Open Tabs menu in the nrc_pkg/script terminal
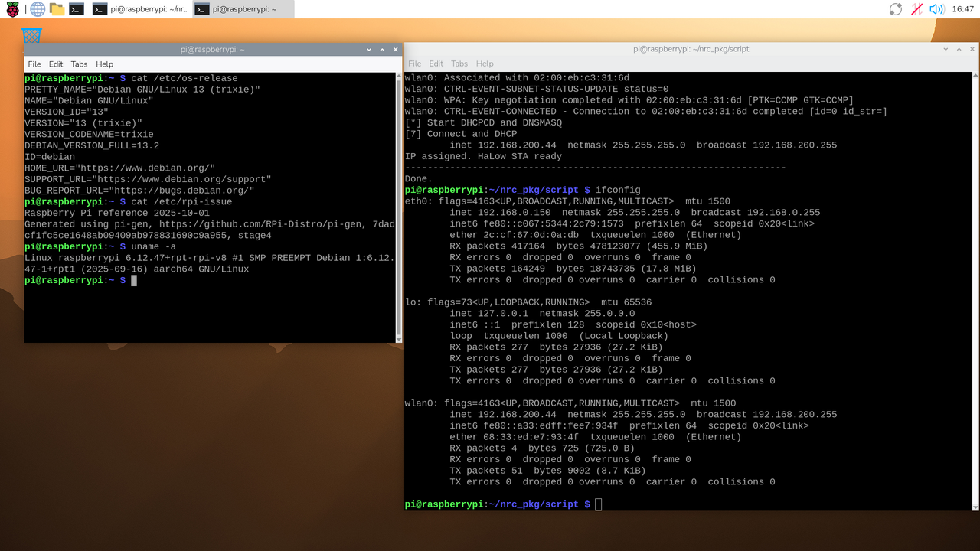Image resolution: width=980 pixels, height=551 pixels. (459, 64)
